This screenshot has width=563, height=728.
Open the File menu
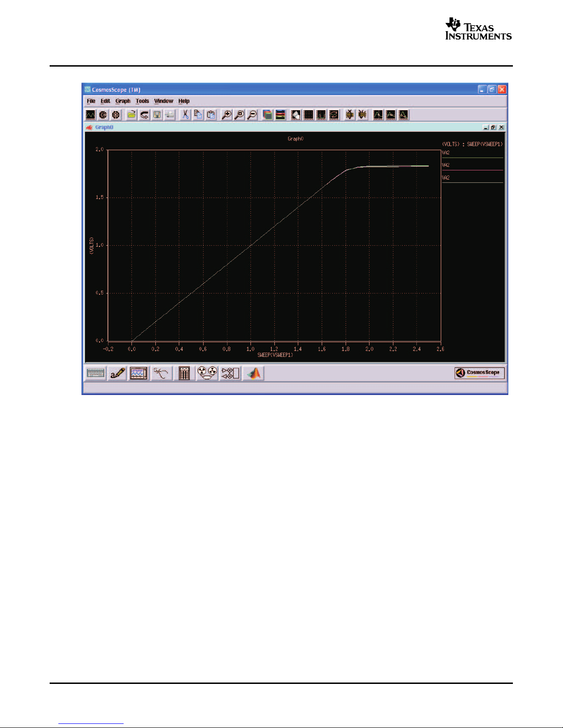point(91,101)
